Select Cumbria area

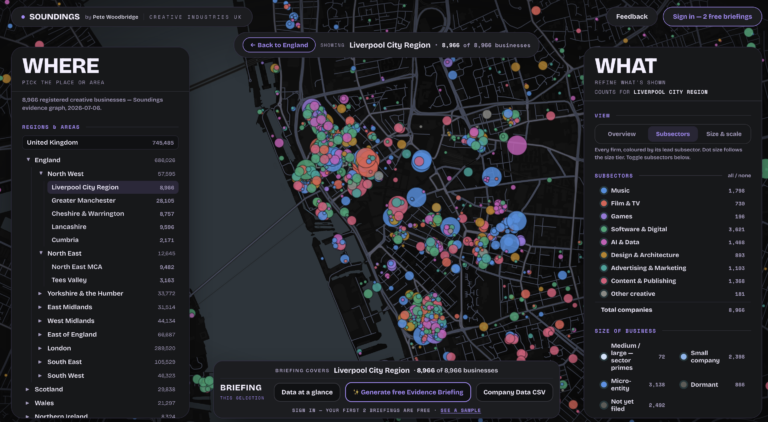click(x=113, y=240)
